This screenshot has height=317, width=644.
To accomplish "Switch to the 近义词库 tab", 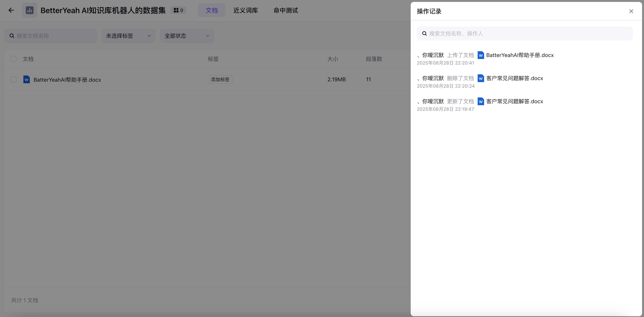I will pyautogui.click(x=245, y=10).
